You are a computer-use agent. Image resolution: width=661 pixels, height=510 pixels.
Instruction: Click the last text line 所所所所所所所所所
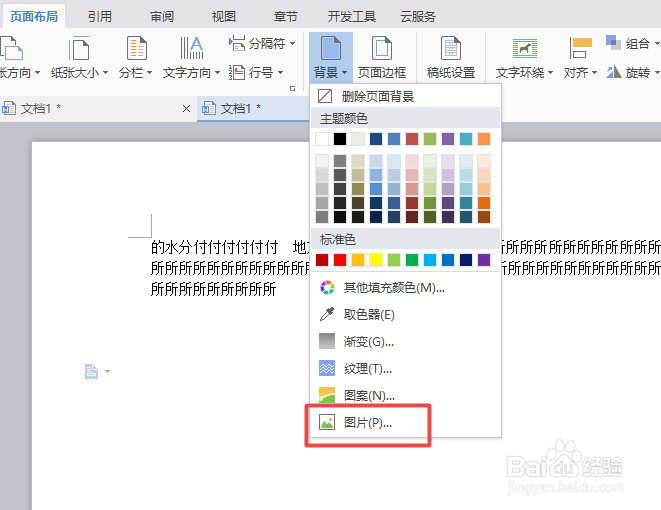[213, 289]
